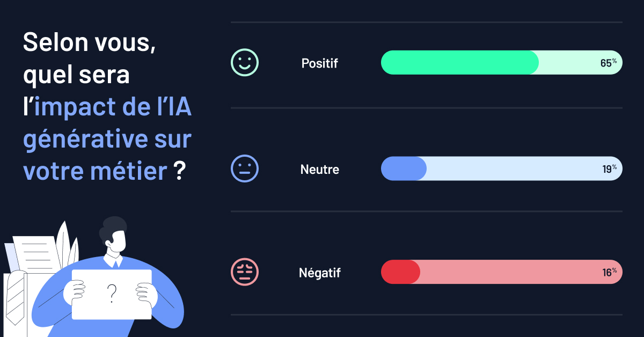Click the 19% value label
Screen dimensions: 644x337
609,169
